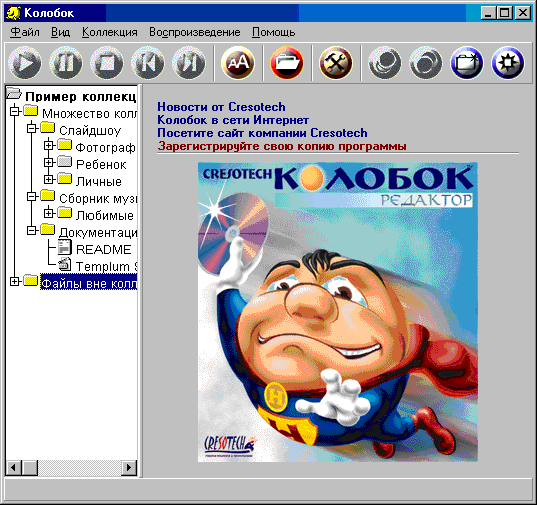Click the README document icon
Screen dimensions: 537x505
point(64,247)
